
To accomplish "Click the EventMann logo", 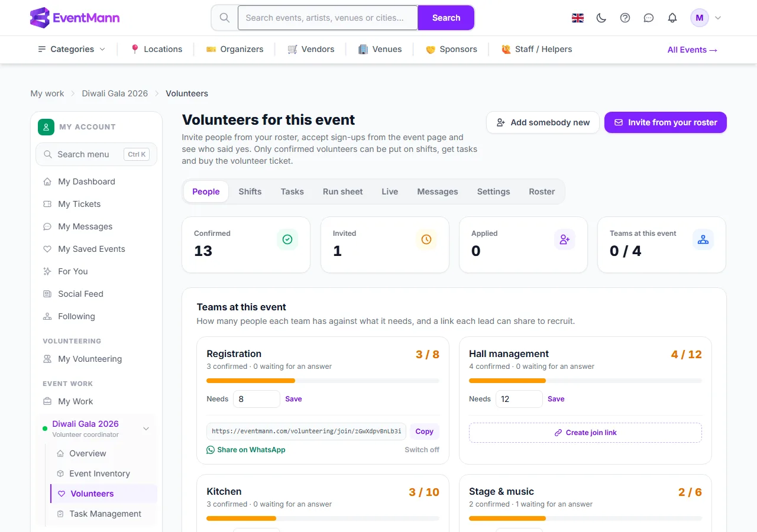I will click(75, 18).
